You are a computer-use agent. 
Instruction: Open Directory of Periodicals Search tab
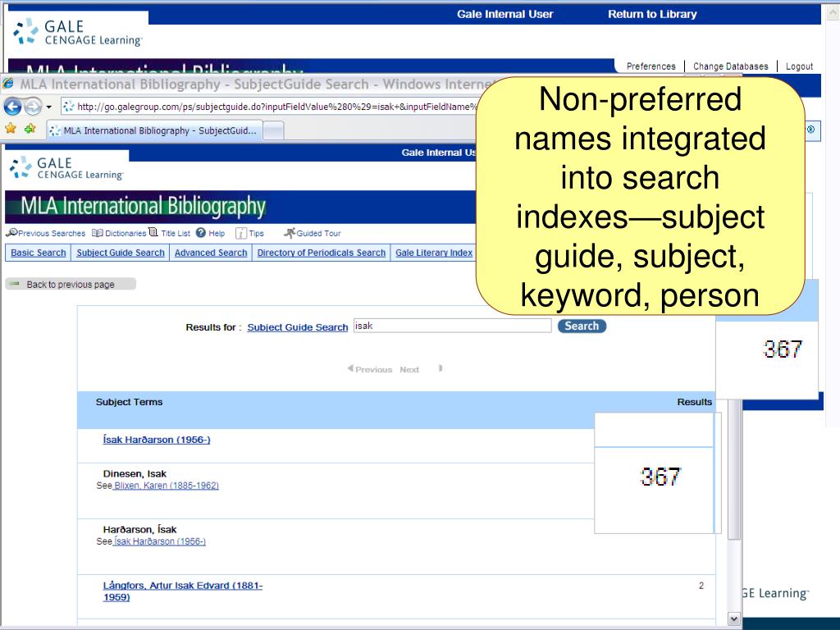[x=322, y=253]
